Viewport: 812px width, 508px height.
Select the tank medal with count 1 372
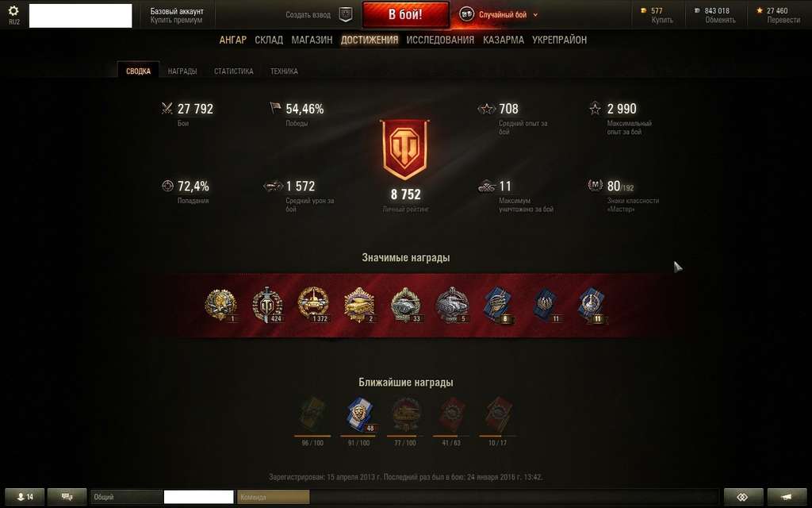point(312,305)
